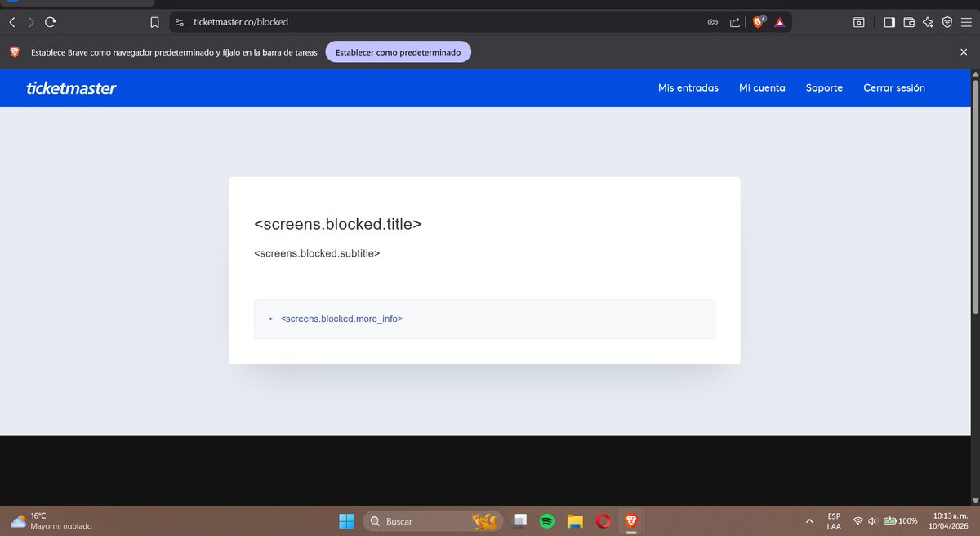Click the <screens.blocked.title> heading text
This screenshot has width=980, height=536.
(x=338, y=223)
